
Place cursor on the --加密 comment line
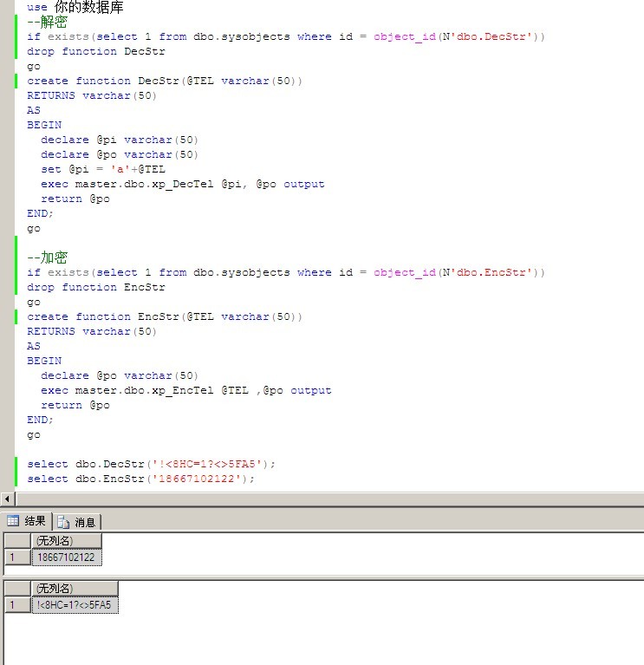point(47,257)
